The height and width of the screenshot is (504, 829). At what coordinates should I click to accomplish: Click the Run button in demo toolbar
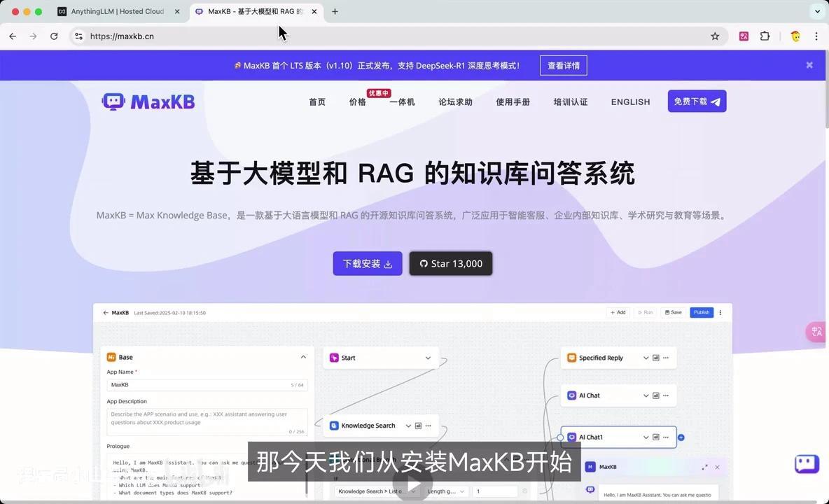645,312
